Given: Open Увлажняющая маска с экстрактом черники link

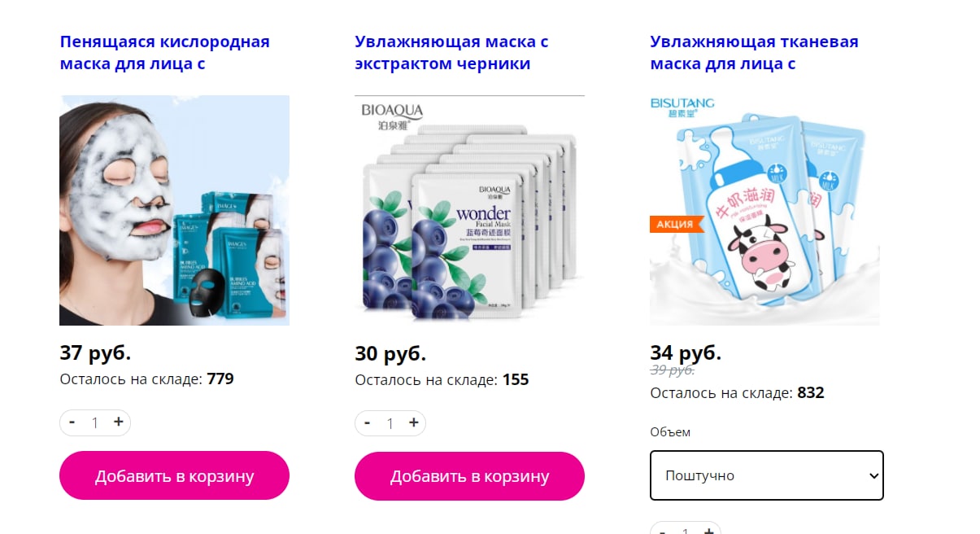Looking at the screenshot, I should click(451, 52).
